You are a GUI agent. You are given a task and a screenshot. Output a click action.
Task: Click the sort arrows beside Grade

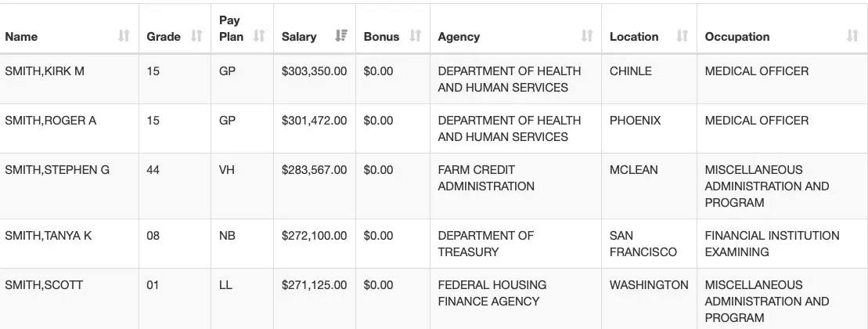pyautogui.click(x=196, y=36)
